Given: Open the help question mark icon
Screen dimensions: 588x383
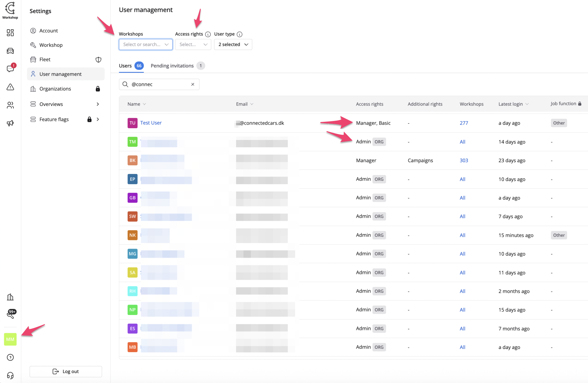Looking at the screenshot, I should [x=10, y=357].
